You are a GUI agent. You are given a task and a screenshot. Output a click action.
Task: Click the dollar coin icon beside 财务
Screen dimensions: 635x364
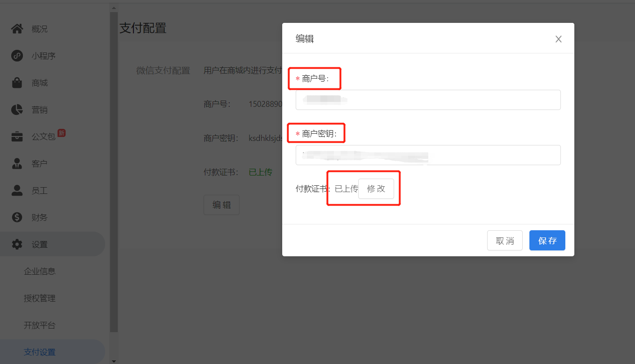(x=17, y=218)
